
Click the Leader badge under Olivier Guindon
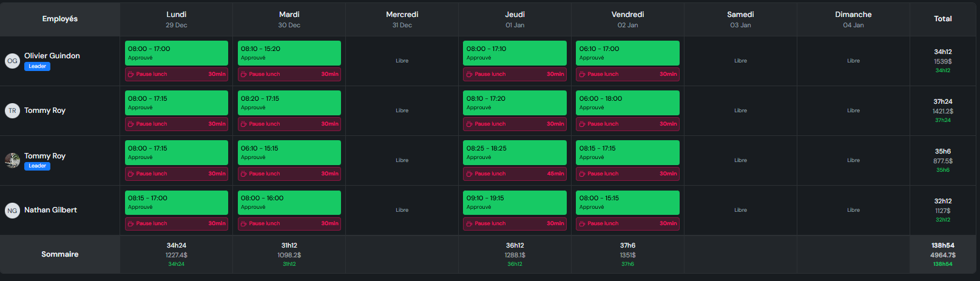tap(37, 66)
